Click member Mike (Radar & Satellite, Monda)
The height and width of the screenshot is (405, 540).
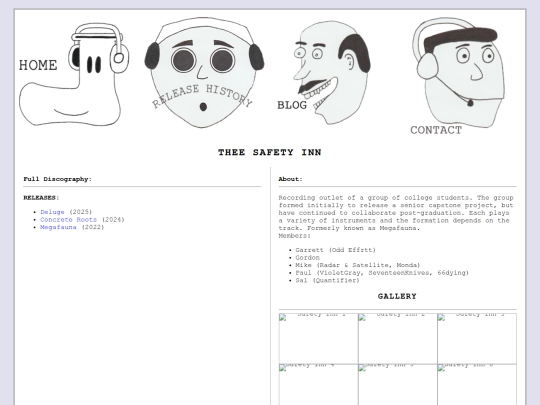[358, 265]
